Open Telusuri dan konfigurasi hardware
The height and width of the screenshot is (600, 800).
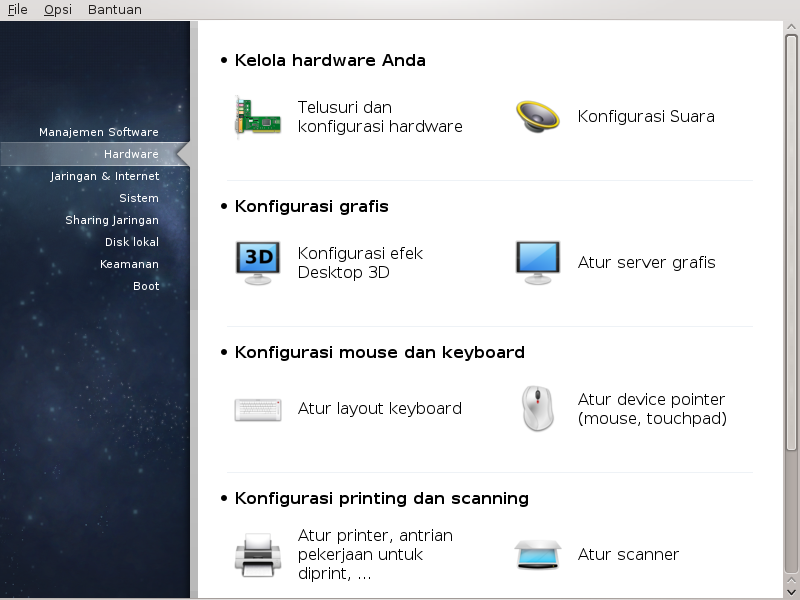point(380,117)
